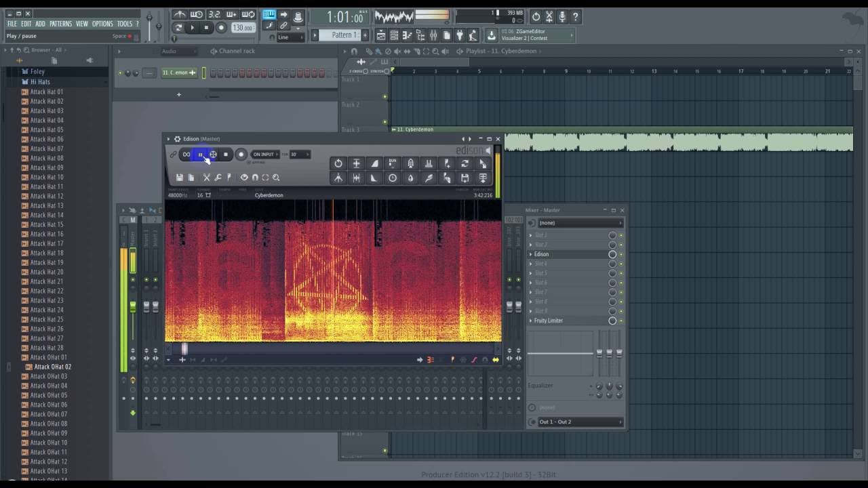
Task: Toggle the Channel rack channel mute LED
Action: [x=121, y=73]
